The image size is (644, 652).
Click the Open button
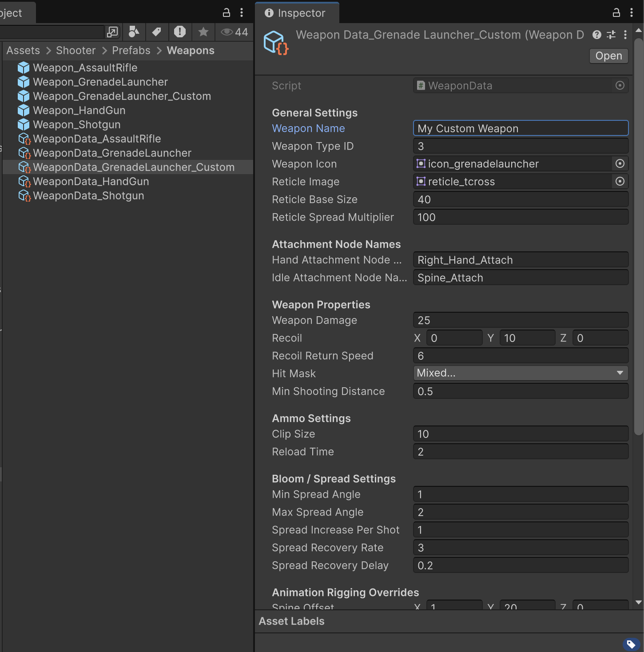608,56
